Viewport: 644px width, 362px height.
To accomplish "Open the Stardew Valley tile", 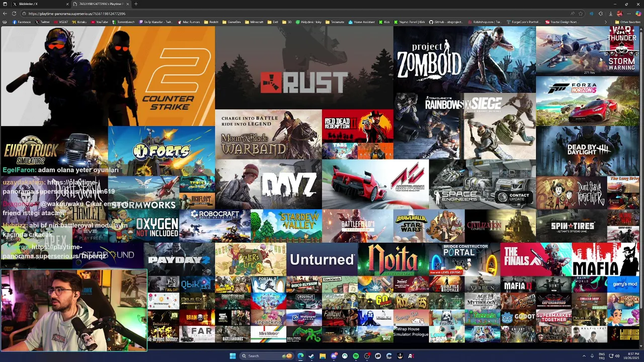I will click(x=286, y=226).
